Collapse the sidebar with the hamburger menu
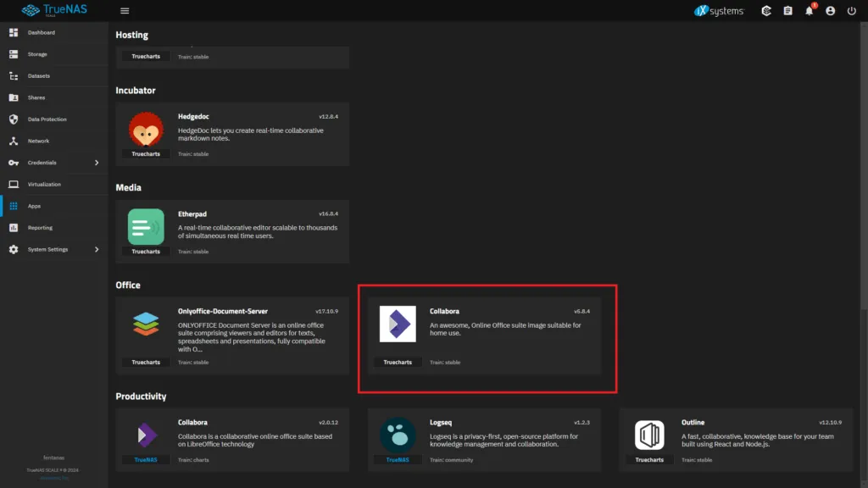Viewport: 868px width, 488px height. click(x=124, y=11)
